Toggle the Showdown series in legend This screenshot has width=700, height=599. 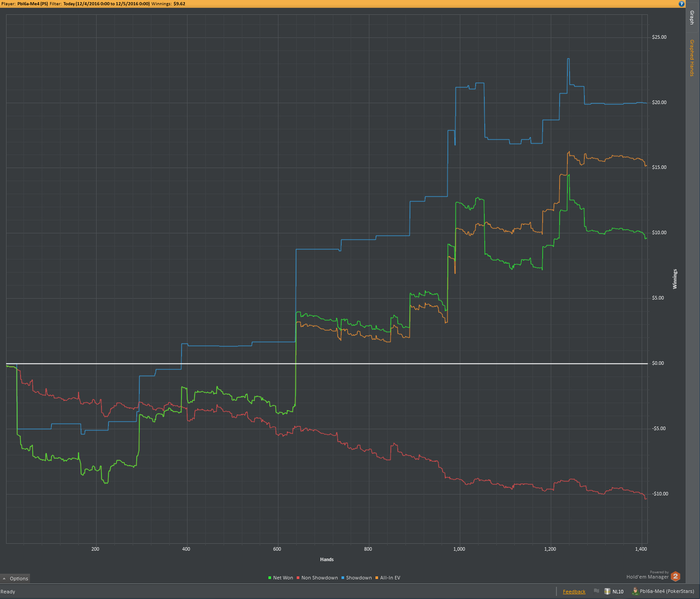coord(357,578)
